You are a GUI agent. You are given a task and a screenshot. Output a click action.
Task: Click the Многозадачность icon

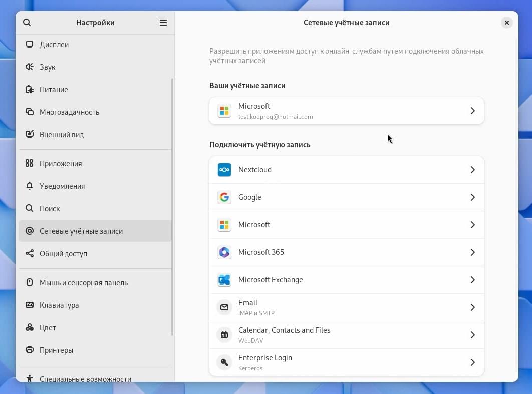pyautogui.click(x=30, y=112)
